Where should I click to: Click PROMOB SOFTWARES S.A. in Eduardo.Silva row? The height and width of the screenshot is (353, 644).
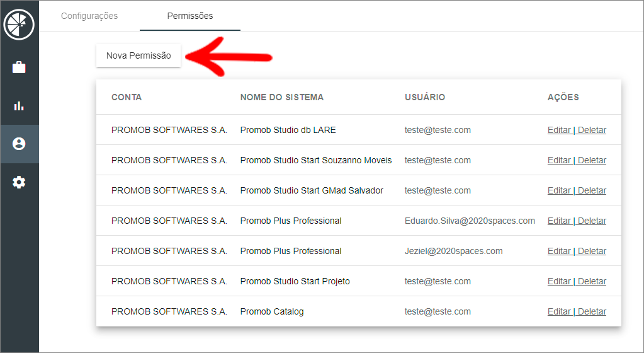coord(169,221)
